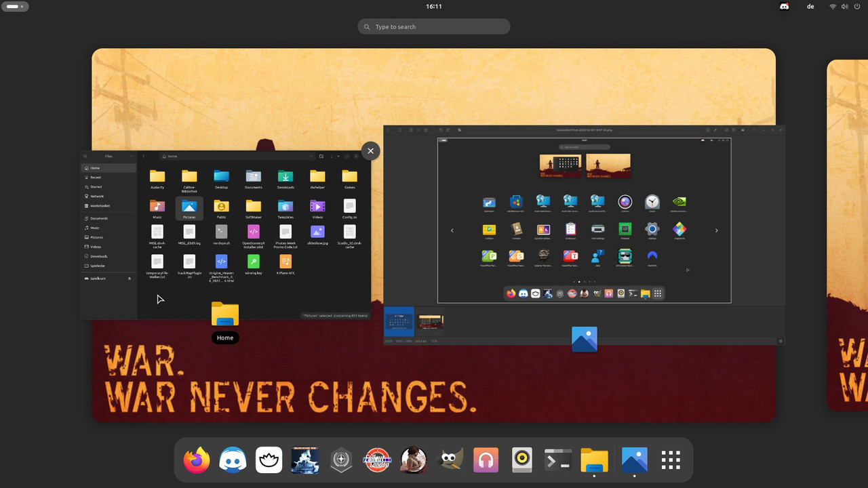
Task: Open the pink headphones music app
Action: (x=486, y=460)
